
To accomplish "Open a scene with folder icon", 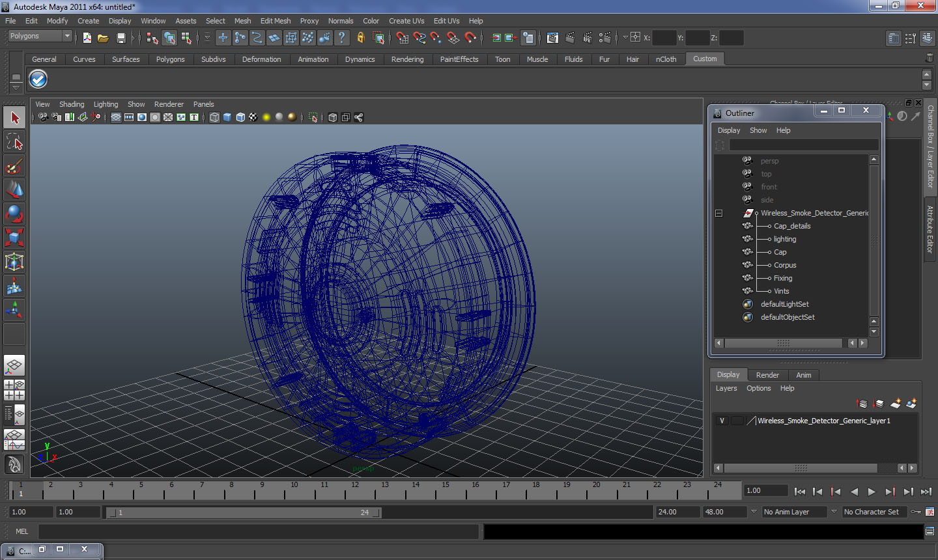I will [103, 38].
